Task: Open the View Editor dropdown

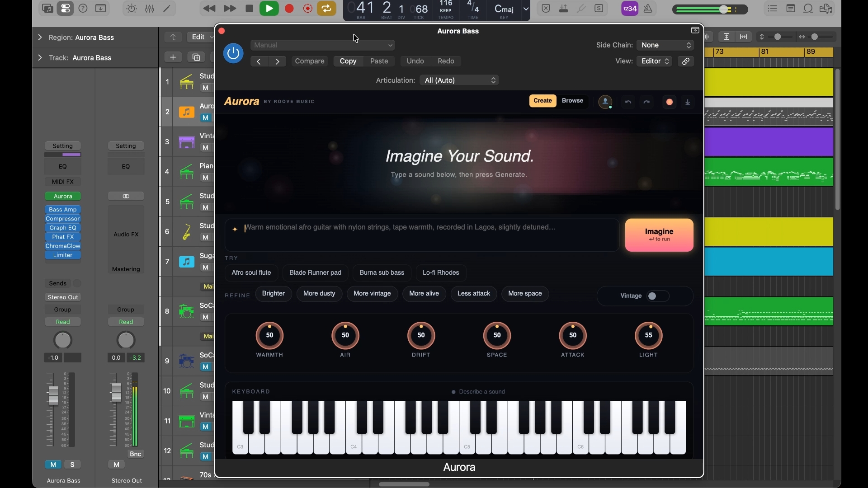Action: [655, 61]
